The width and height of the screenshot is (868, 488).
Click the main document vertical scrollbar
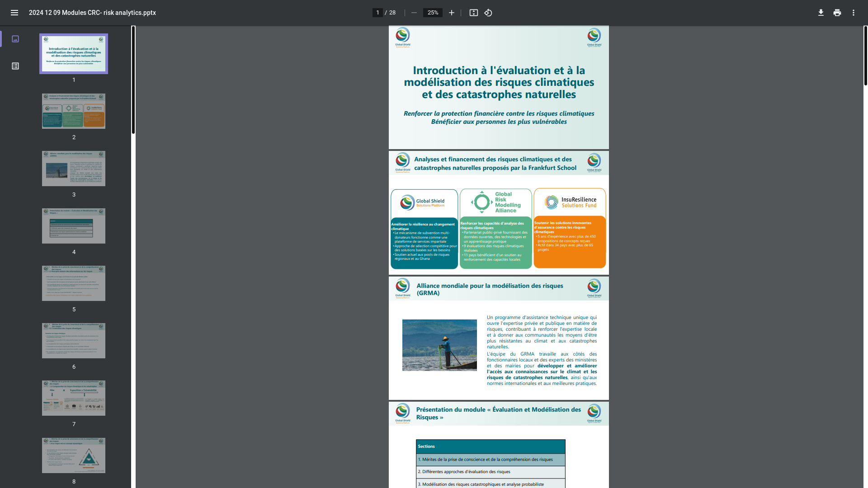(865, 56)
